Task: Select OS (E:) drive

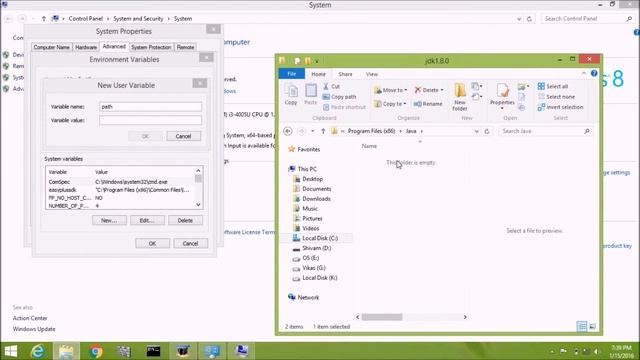Action: [306, 258]
